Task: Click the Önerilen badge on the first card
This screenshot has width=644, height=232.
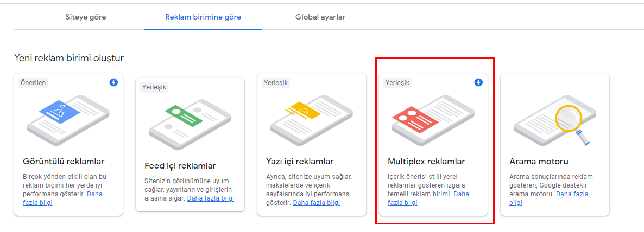Action: (33, 83)
